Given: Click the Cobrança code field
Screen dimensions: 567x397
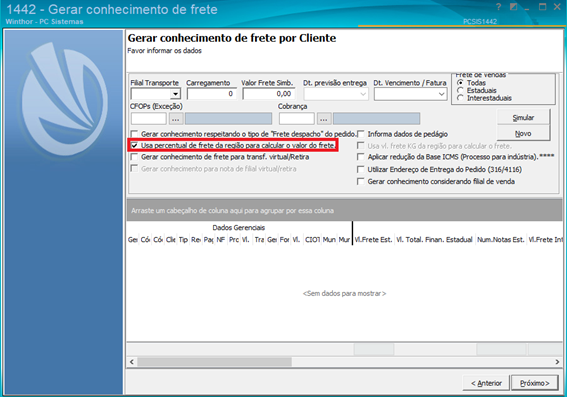Looking at the screenshot, I should tap(297, 119).
